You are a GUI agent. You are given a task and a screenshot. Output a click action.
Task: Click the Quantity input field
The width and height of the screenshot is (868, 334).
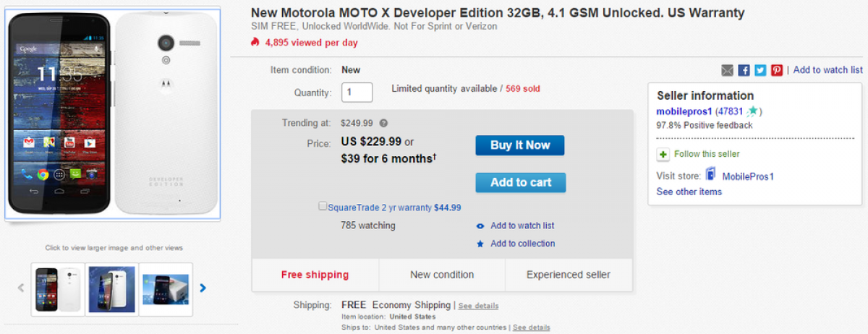(x=357, y=93)
